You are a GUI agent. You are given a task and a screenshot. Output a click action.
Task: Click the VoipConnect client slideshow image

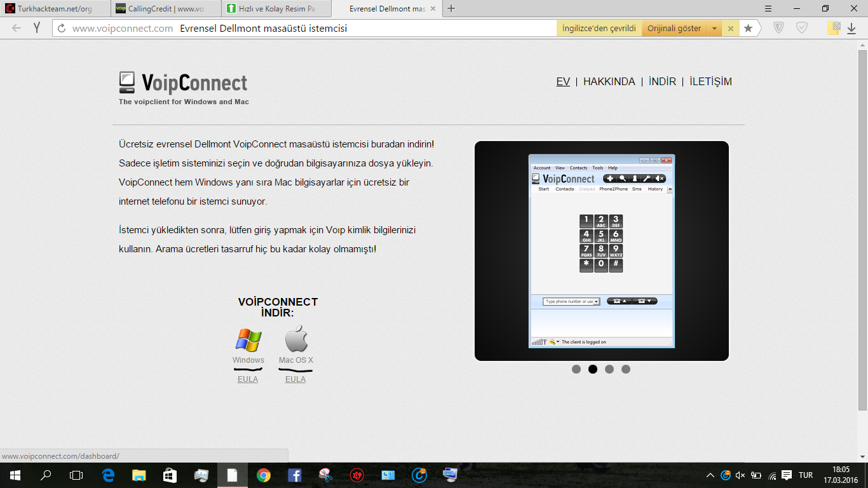(602, 251)
